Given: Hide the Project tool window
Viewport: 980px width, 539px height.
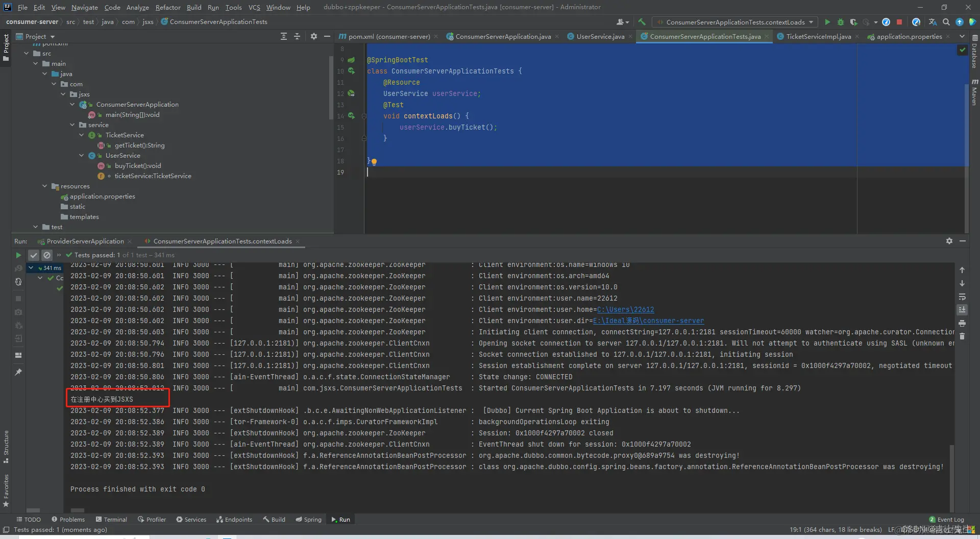Looking at the screenshot, I should pos(327,36).
